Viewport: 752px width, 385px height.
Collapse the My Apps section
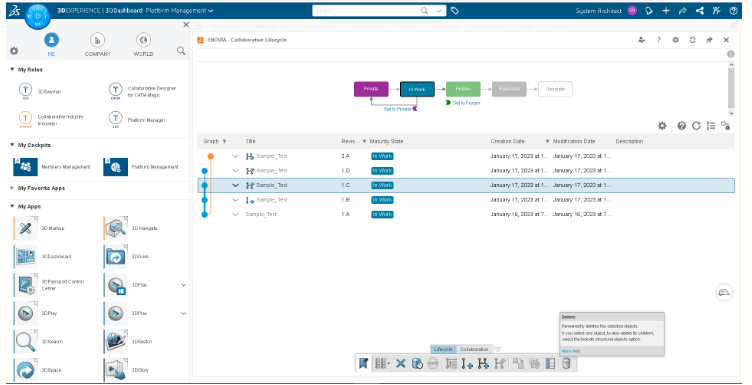click(12, 206)
